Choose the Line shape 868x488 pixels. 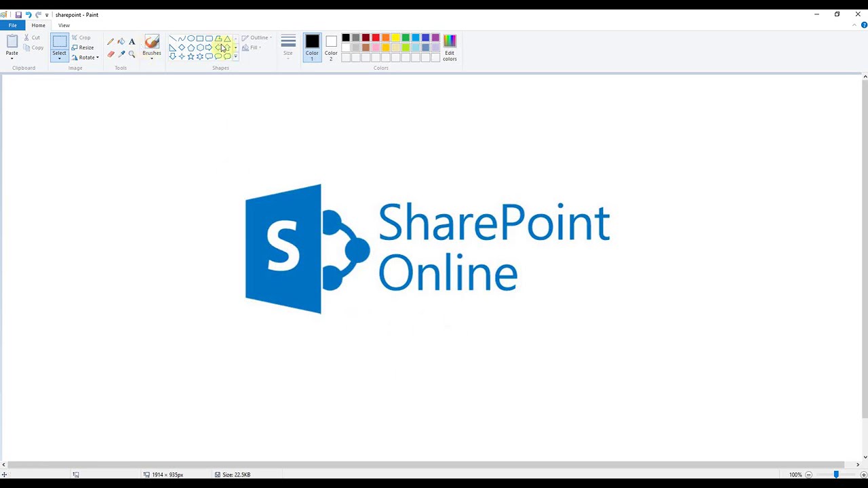172,38
